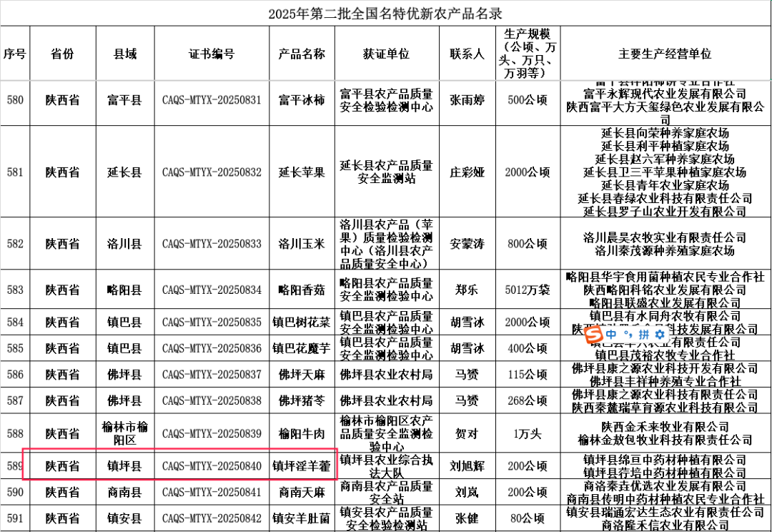The image size is (772, 532).
Task: Select the cell 商南天麻
Action: pyautogui.click(x=302, y=492)
